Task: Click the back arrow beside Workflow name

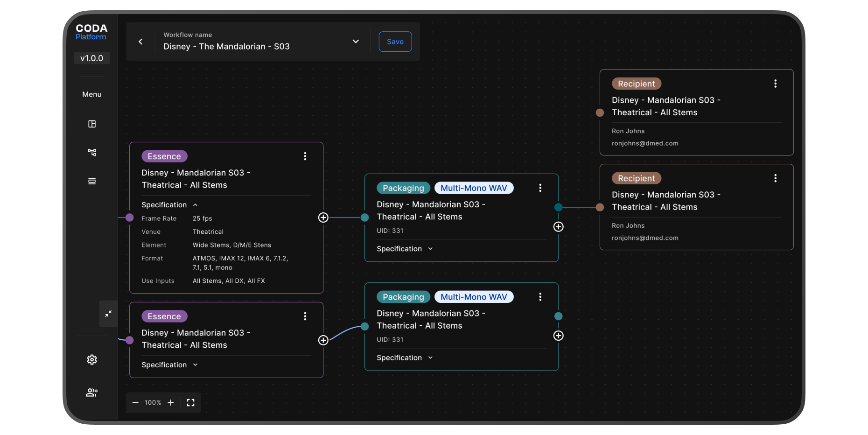Action: point(140,42)
